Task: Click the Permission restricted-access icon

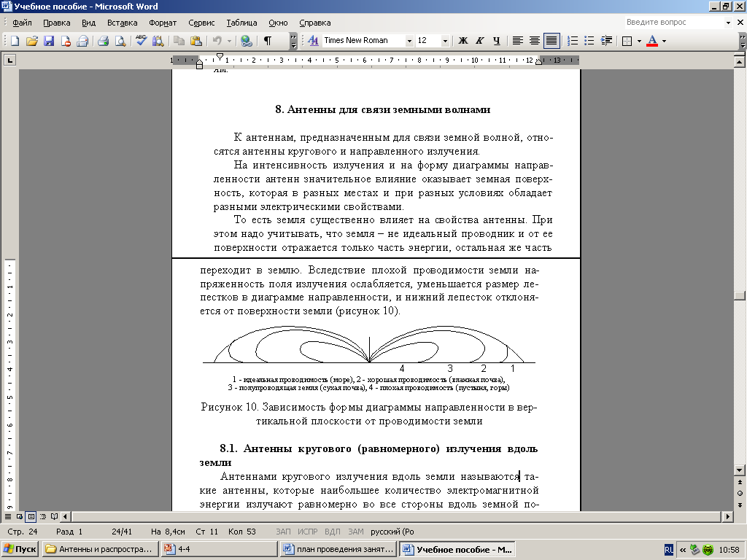Action: tap(66, 41)
